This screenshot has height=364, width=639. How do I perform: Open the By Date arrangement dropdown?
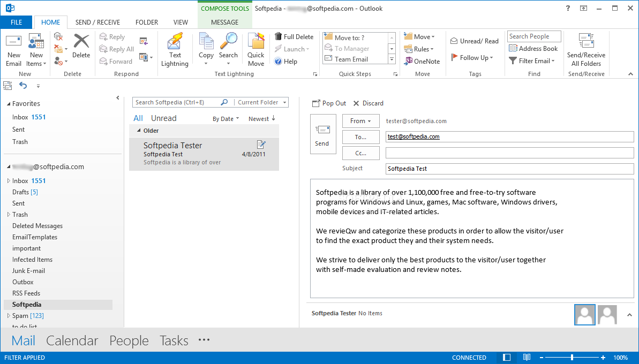pos(226,119)
